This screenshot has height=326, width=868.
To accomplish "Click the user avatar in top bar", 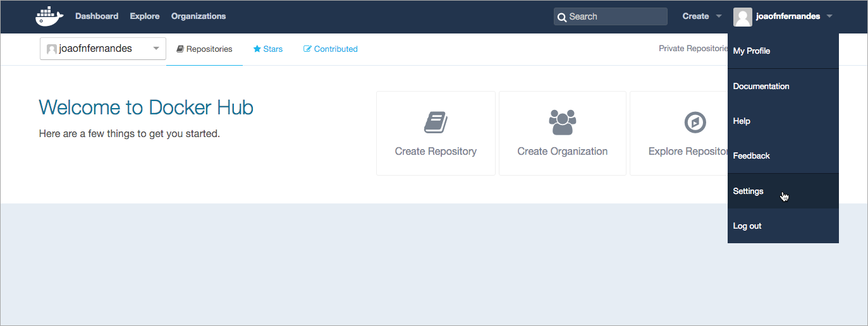I will [742, 17].
